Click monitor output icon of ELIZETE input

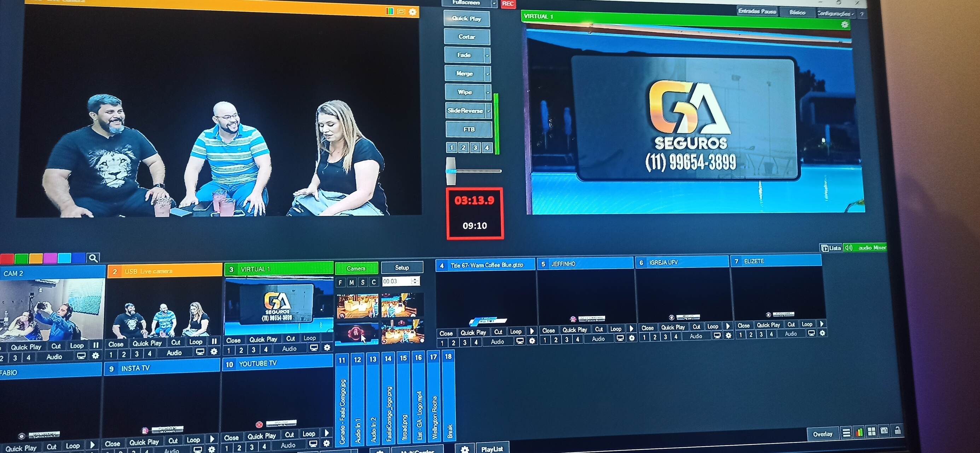(x=811, y=333)
